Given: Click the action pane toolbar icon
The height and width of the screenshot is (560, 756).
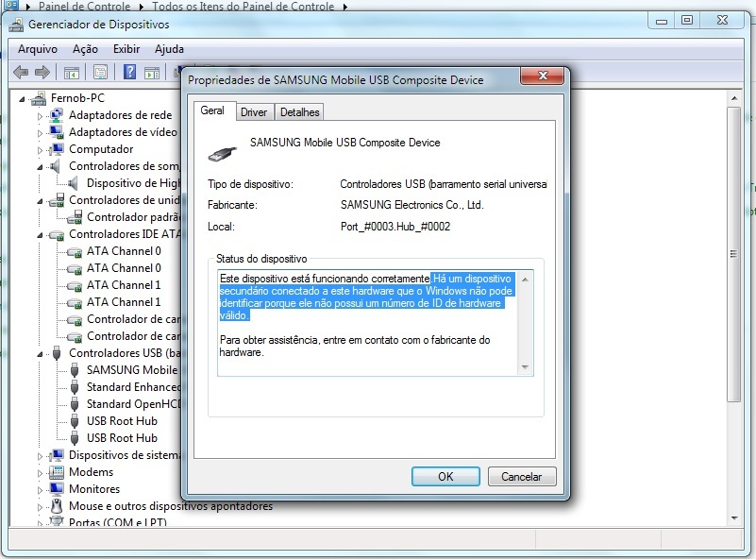Looking at the screenshot, I should (x=152, y=73).
